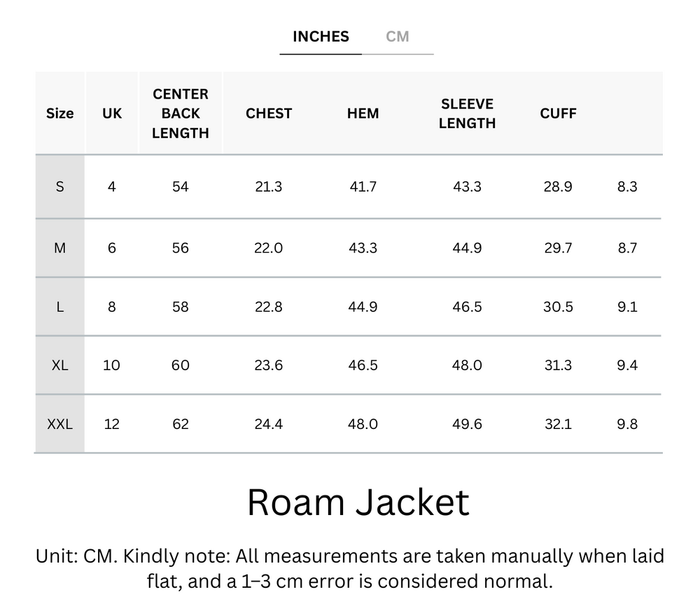700x613 pixels.
Task: Select the L size row label
Action: (x=59, y=306)
